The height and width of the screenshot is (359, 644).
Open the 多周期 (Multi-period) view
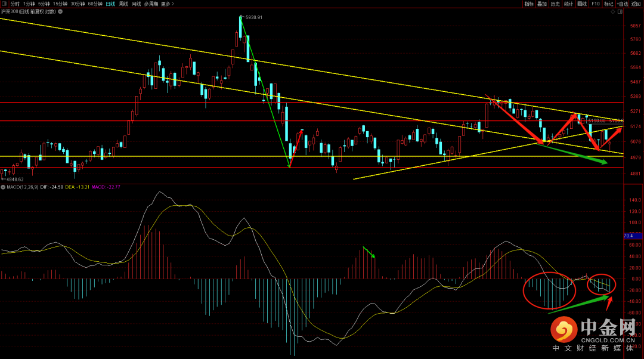151,4
